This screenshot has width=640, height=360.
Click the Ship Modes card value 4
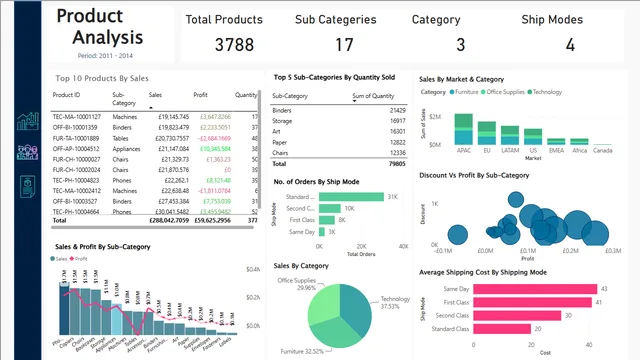click(x=570, y=45)
